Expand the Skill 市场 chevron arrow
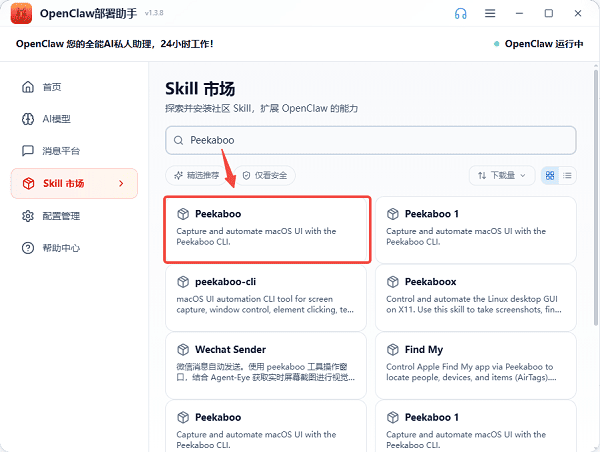The image size is (600, 452). pyautogui.click(x=121, y=183)
